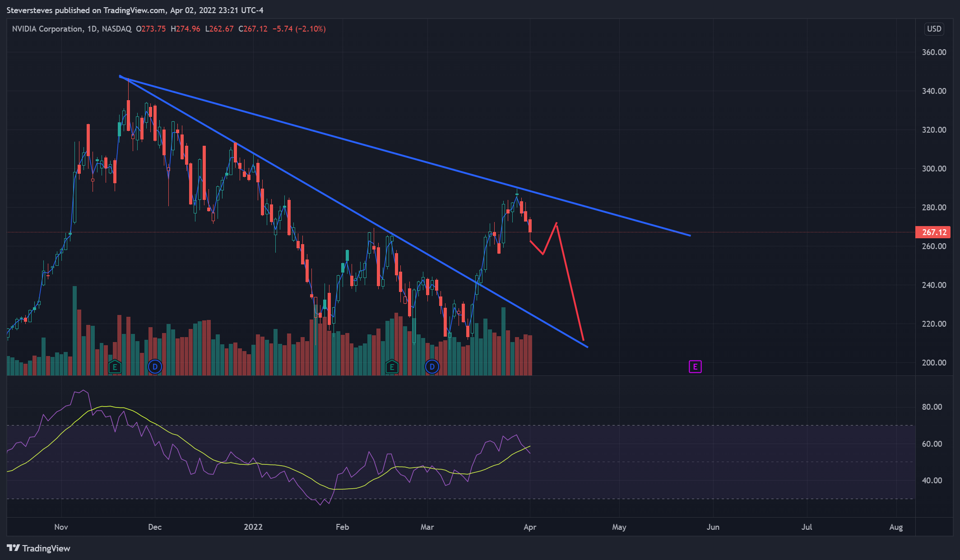This screenshot has height=560, width=960.
Task: Click the Jun label on time axis
Action: point(713,527)
